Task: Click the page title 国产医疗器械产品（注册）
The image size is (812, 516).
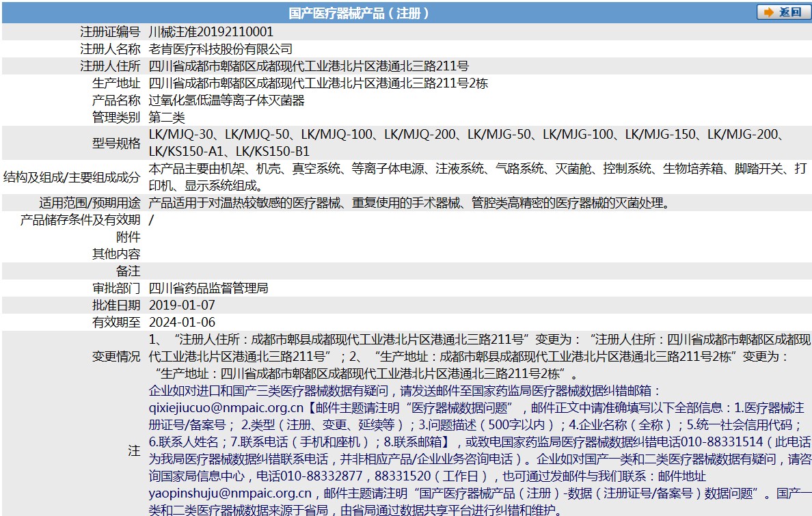Action: pos(359,13)
